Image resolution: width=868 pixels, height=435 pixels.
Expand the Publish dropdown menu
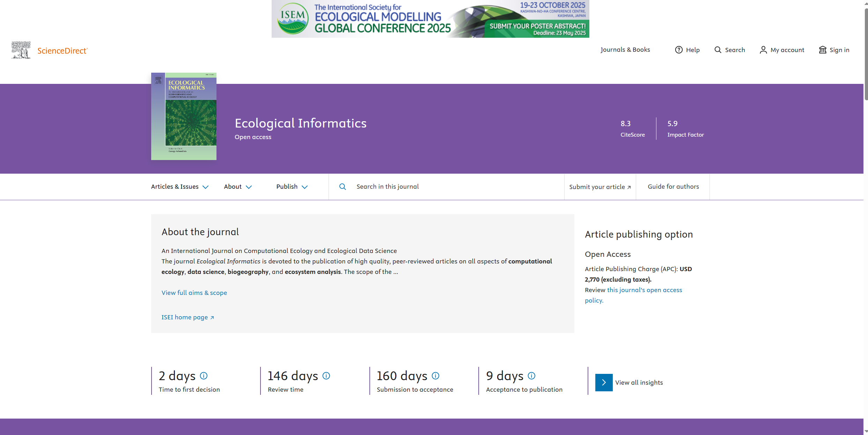pyautogui.click(x=292, y=187)
